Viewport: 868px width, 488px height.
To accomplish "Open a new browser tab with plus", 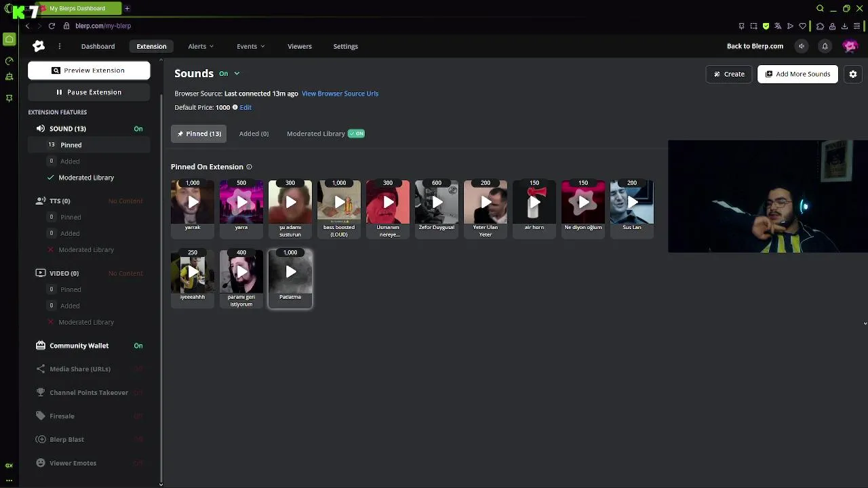I will [x=127, y=8].
